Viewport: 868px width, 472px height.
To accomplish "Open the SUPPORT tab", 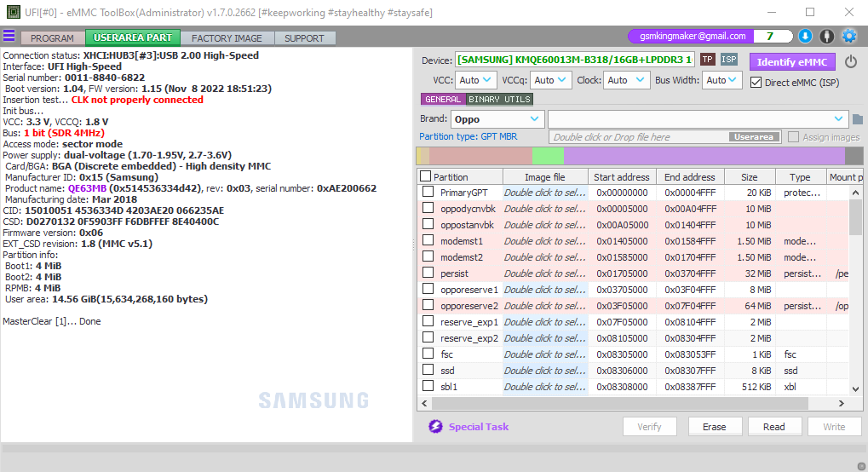I will point(304,38).
